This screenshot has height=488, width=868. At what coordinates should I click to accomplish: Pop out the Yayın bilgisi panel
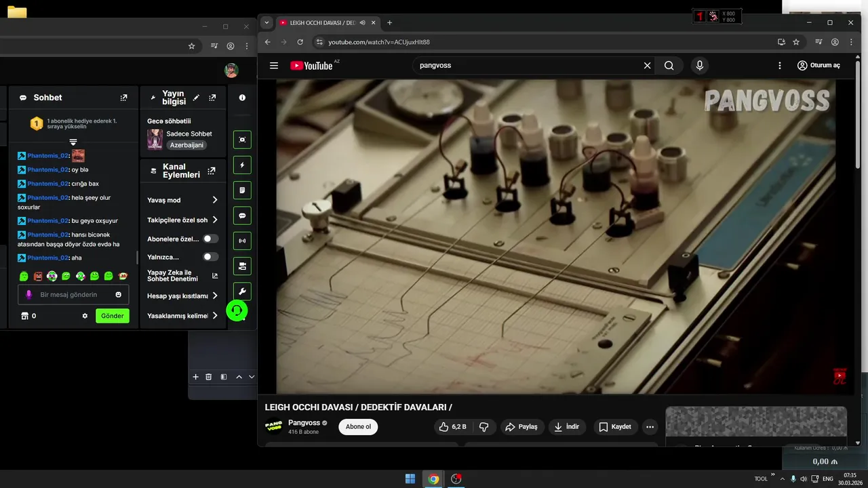tap(212, 98)
